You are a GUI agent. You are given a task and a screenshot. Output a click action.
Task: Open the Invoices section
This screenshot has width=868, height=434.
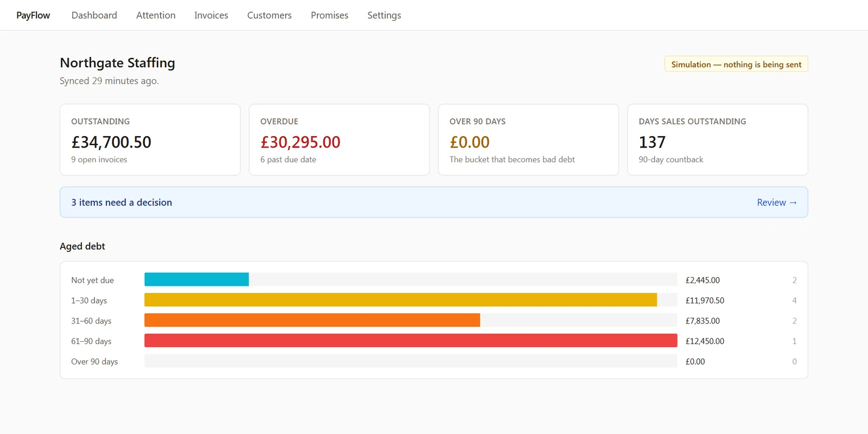click(x=211, y=15)
